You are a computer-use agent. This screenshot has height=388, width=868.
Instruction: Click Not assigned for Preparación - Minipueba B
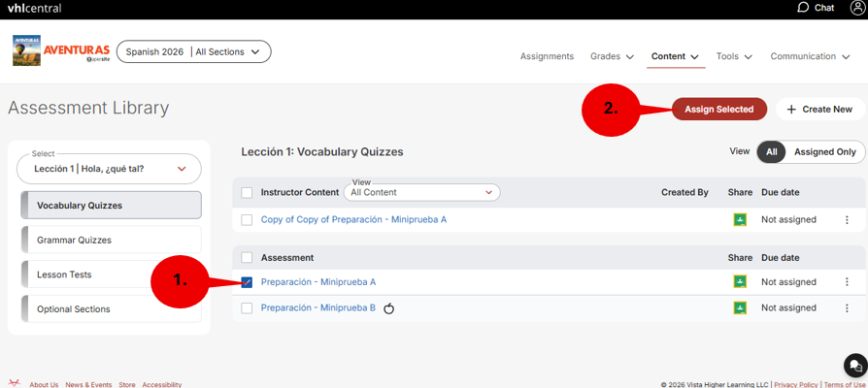pos(788,307)
